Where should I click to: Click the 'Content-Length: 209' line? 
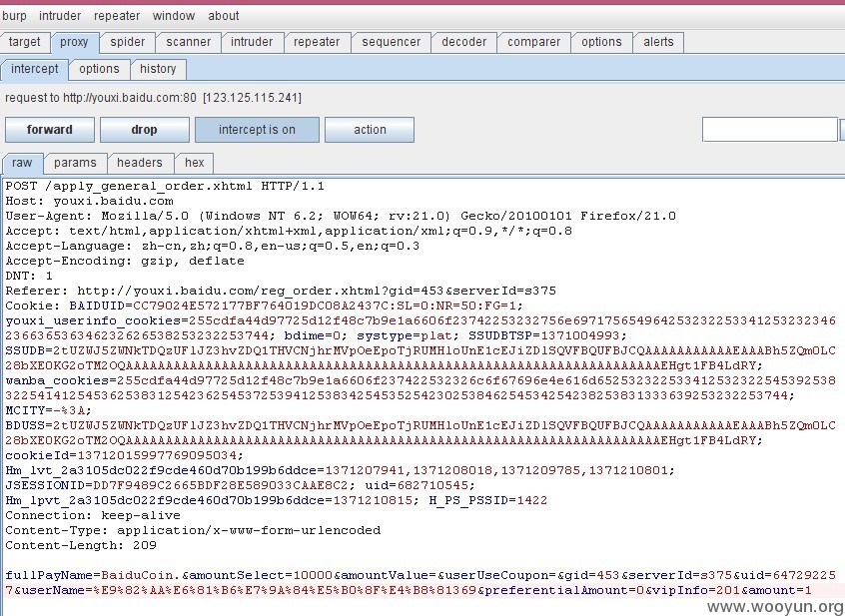pos(81,545)
